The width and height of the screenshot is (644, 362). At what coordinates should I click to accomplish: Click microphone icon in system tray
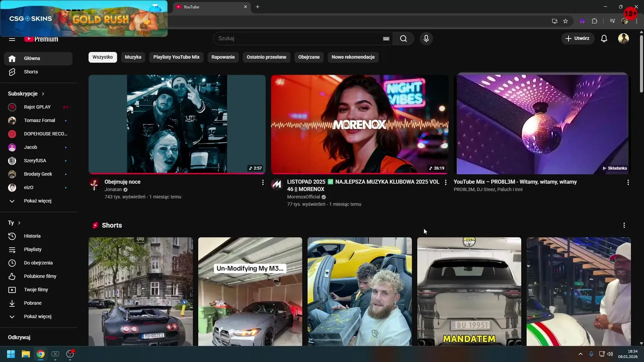[x=591, y=354]
